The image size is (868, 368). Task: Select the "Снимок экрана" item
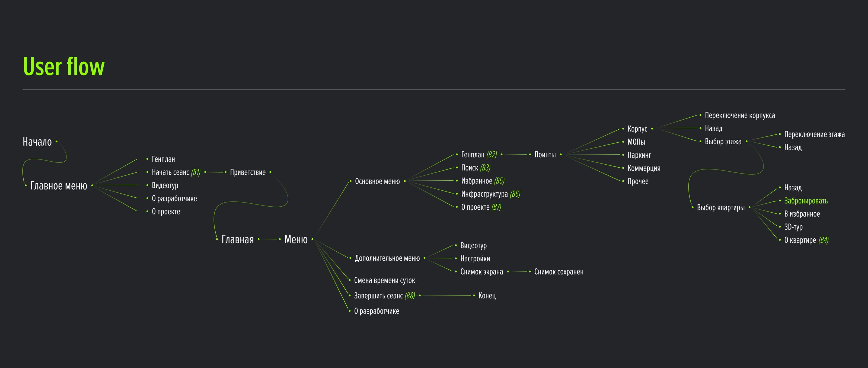tap(481, 272)
